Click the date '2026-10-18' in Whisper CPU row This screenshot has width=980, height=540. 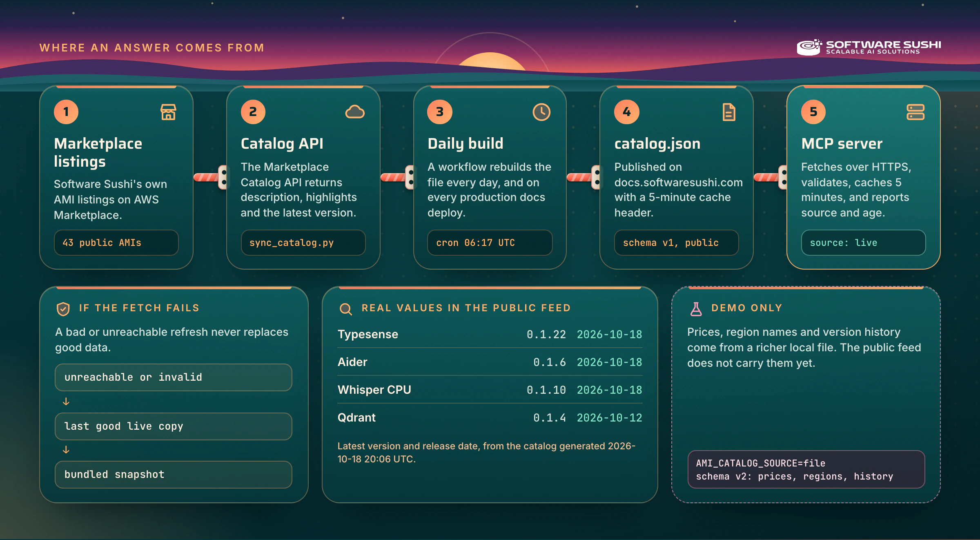609,390
